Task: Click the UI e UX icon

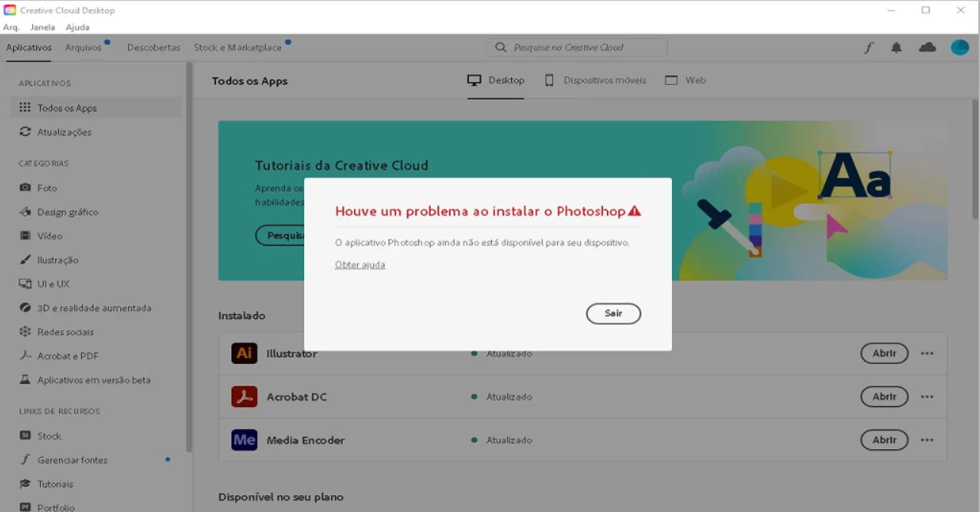Action: click(x=25, y=284)
